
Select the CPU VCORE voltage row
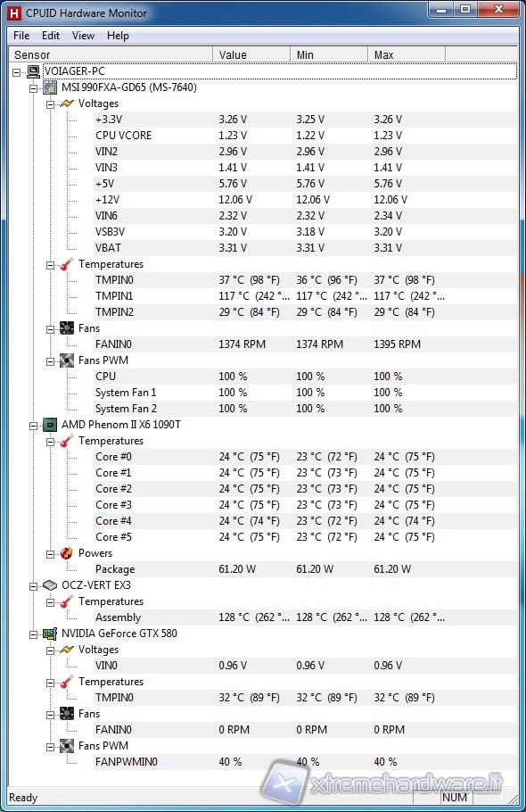[x=305, y=135]
